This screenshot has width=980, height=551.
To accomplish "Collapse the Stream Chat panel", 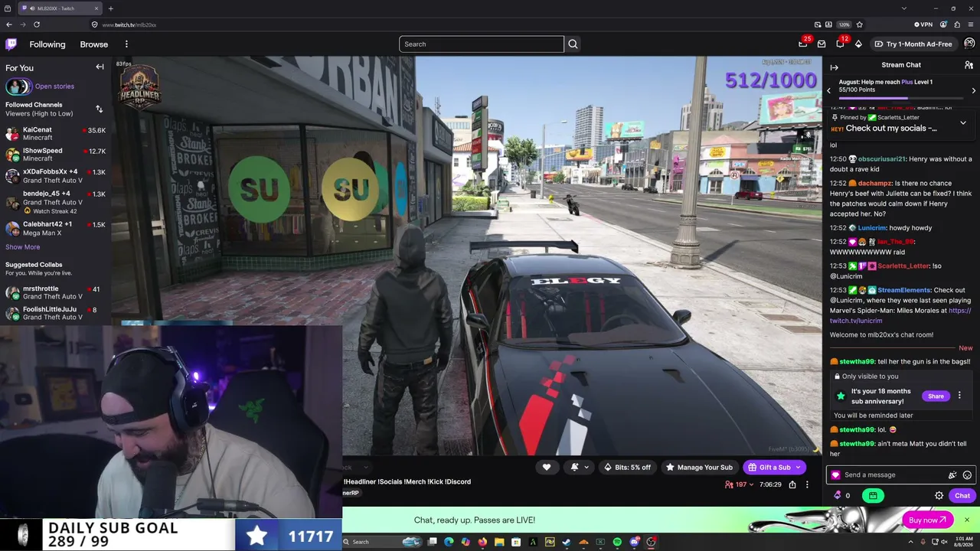I will pyautogui.click(x=834, y=67).
